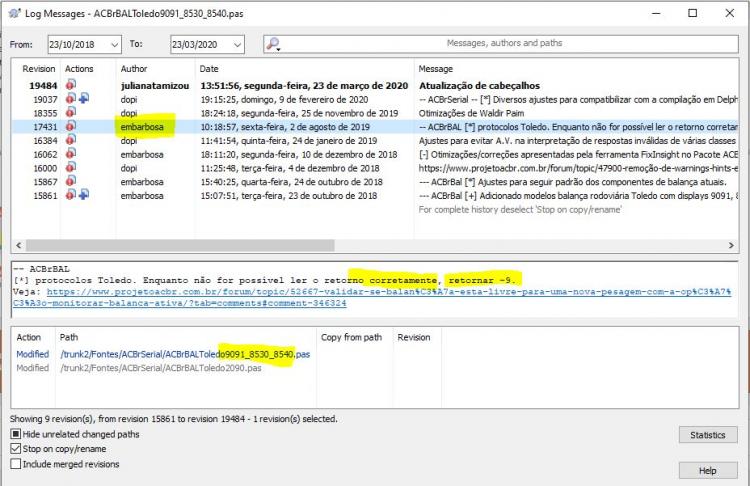Click the search filter magnifier icon

point(272,44)
